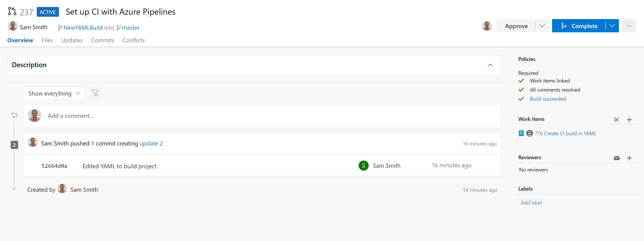Open the Build succeeded policy link

coord(548,99)
